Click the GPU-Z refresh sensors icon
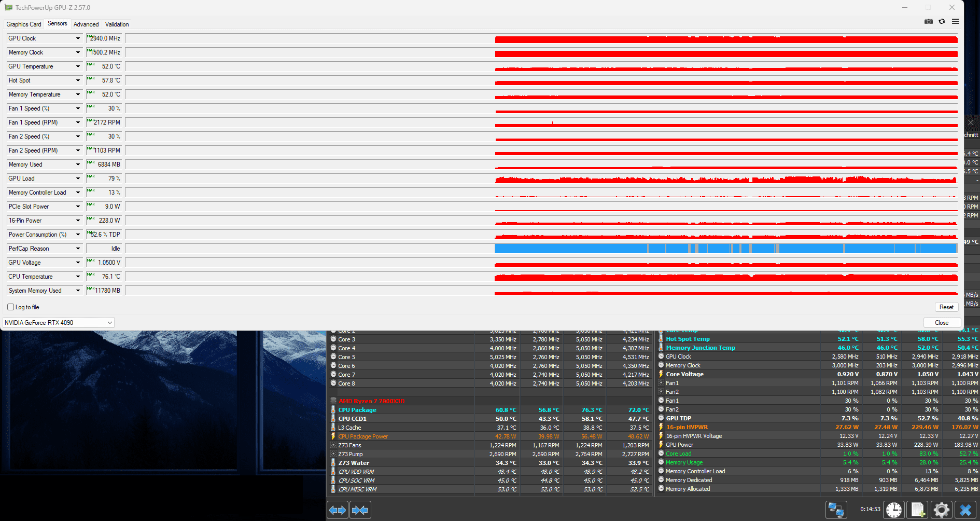Viewport: 980px width, 521px height. tap(942, 21)
